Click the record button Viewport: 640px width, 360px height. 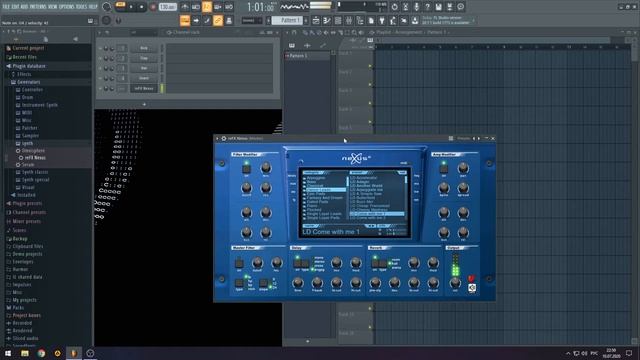(x=153, y=7)
